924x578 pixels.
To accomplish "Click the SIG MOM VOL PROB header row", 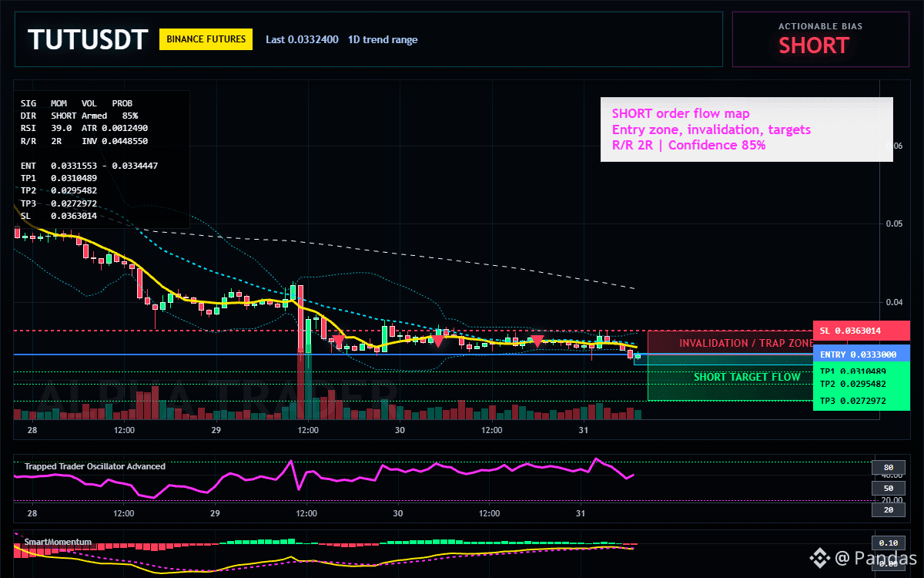I will 76,102.
